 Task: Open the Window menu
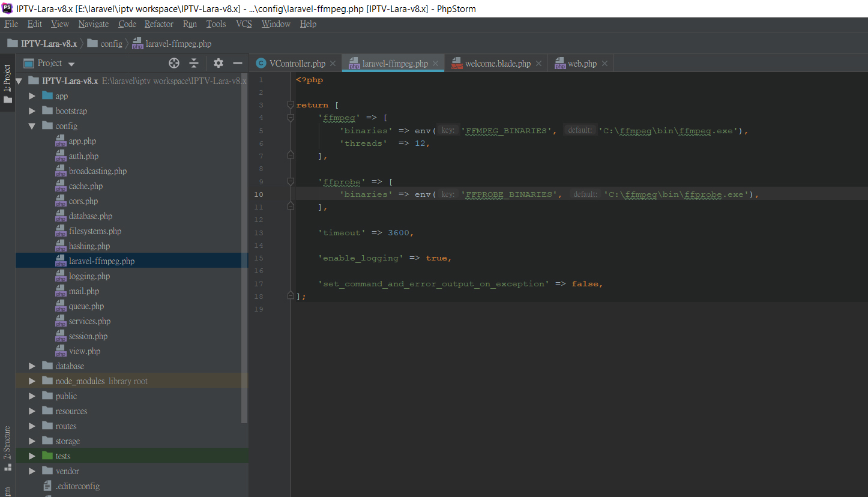click(x=276, y=24)
